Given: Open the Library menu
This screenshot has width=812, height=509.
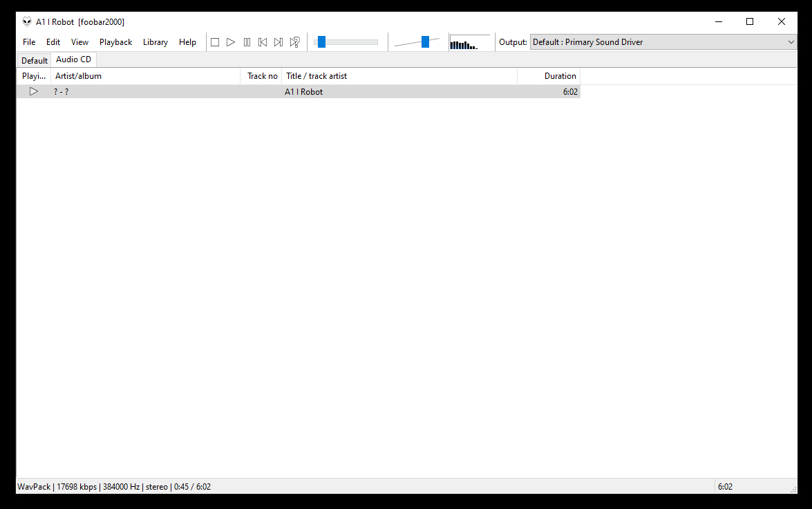Looking at the screenshot, I should [x=155, y=42].
